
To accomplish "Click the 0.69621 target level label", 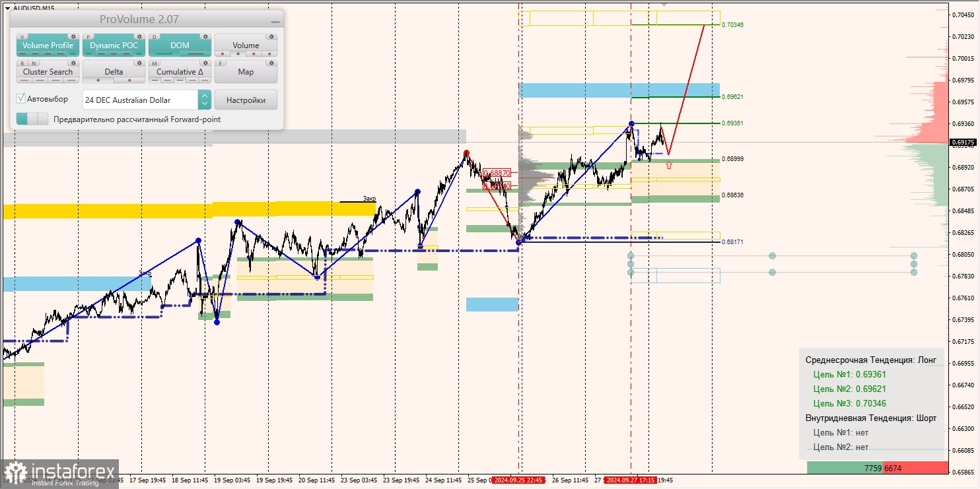I will [x=733, y=96].
